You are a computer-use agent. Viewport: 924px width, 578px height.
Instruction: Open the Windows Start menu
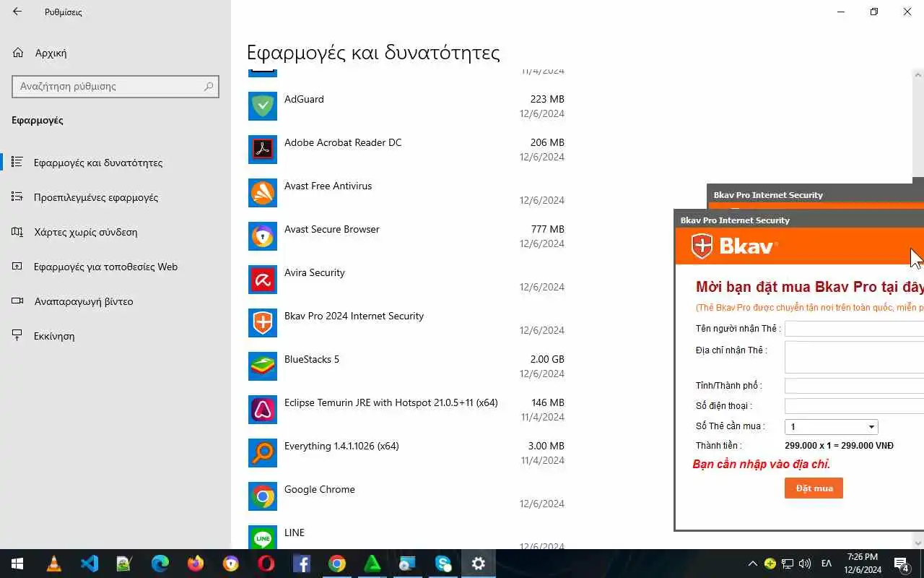pos(17,564)
